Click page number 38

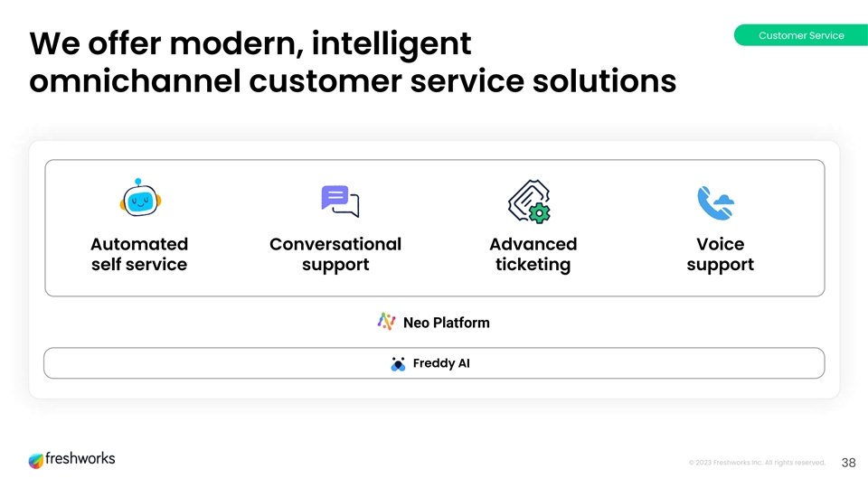point(848,463)
